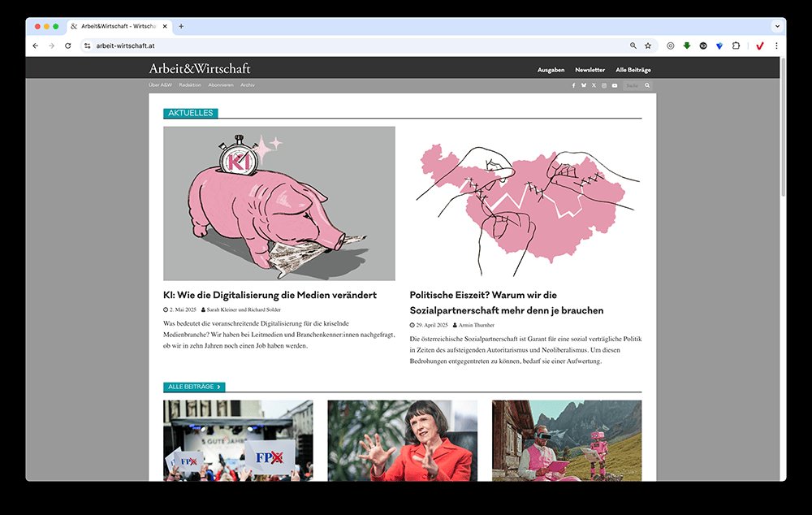Click the X (Twitter) social icon
812x515 pixels.
(594, 85)
